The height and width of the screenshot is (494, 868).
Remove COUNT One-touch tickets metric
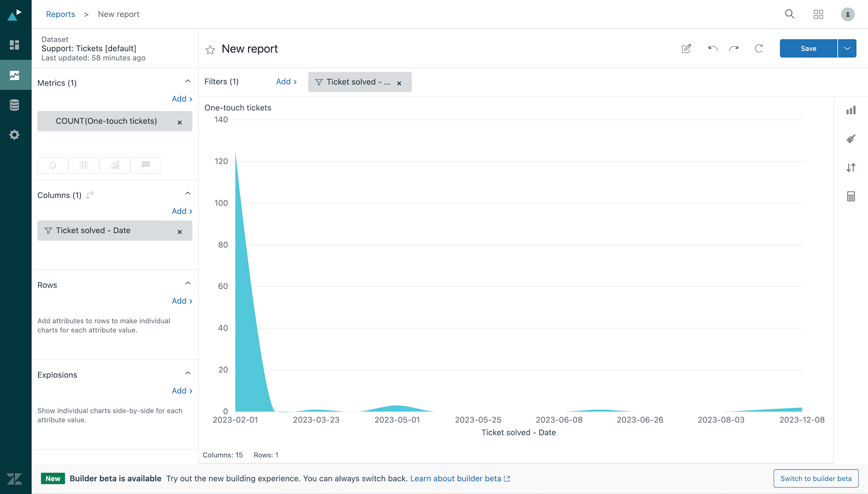click(x=180, y=121)
